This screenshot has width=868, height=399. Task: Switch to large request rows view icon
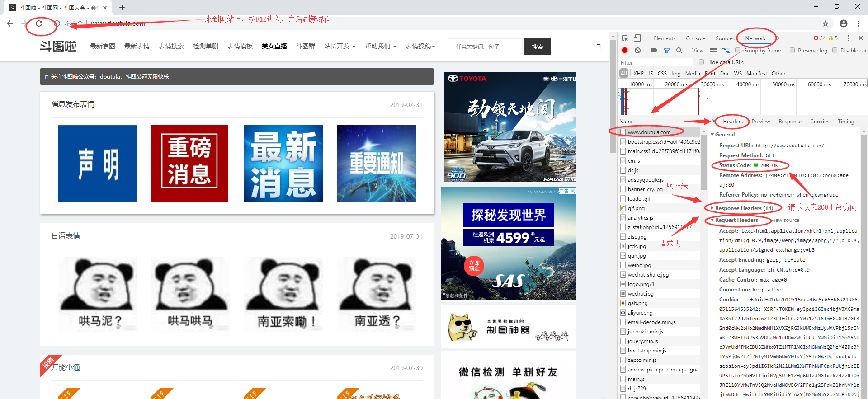713,50
